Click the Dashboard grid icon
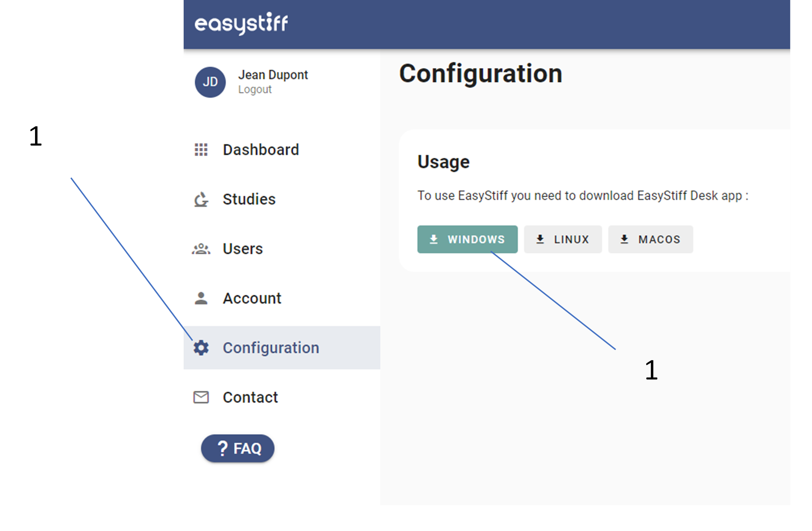The height and width of the screenshot is (531, 812). pyautogui.click(x=201, y=150)
